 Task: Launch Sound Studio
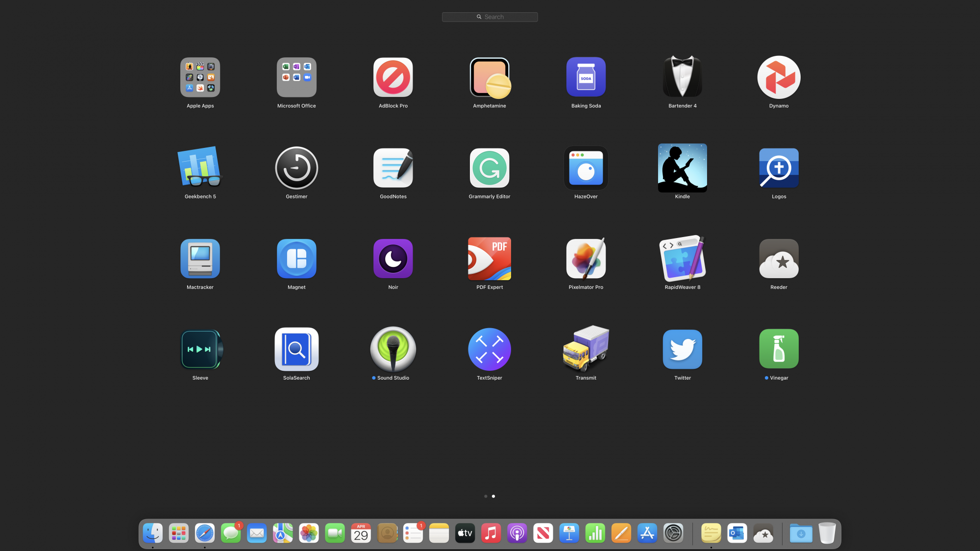393,349
